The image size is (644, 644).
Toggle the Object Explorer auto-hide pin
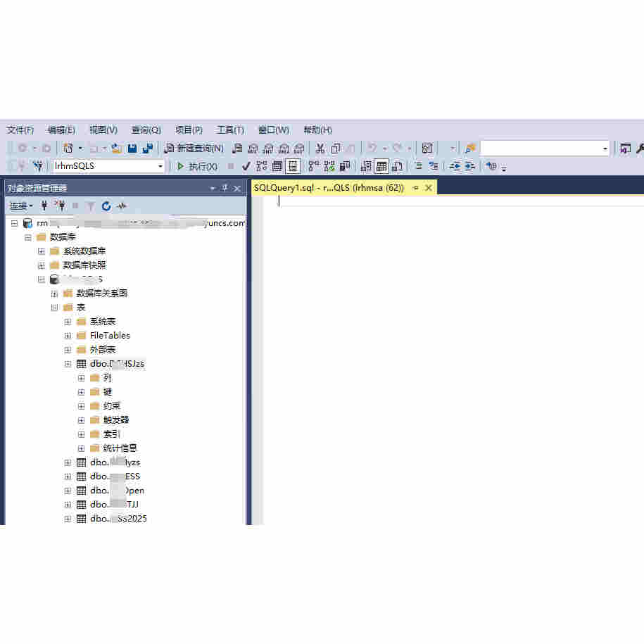click(225, 188)
